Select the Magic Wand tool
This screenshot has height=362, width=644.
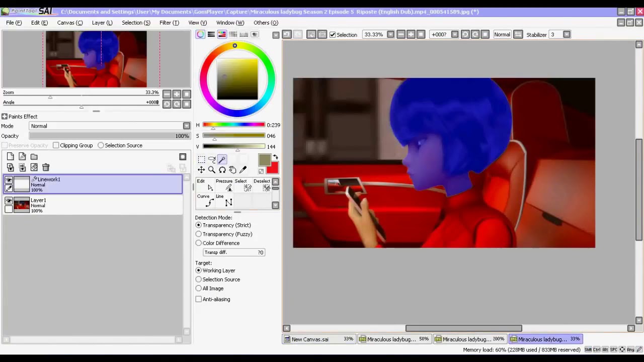tap(222, 159)
